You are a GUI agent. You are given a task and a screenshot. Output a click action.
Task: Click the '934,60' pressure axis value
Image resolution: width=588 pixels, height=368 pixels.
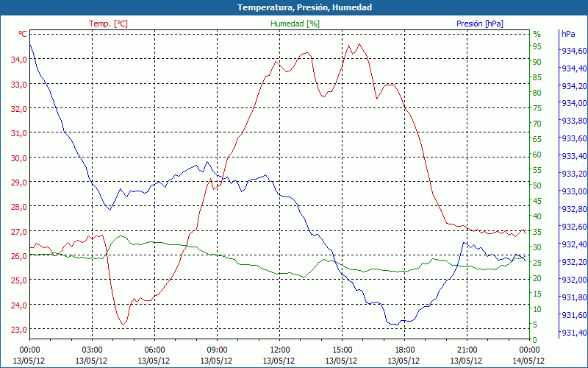574,51
